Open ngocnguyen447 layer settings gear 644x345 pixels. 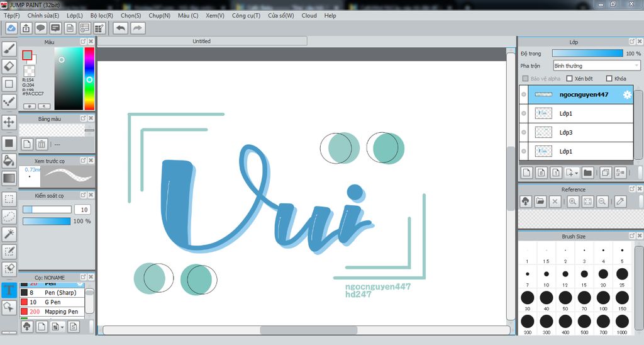(627, 94)
